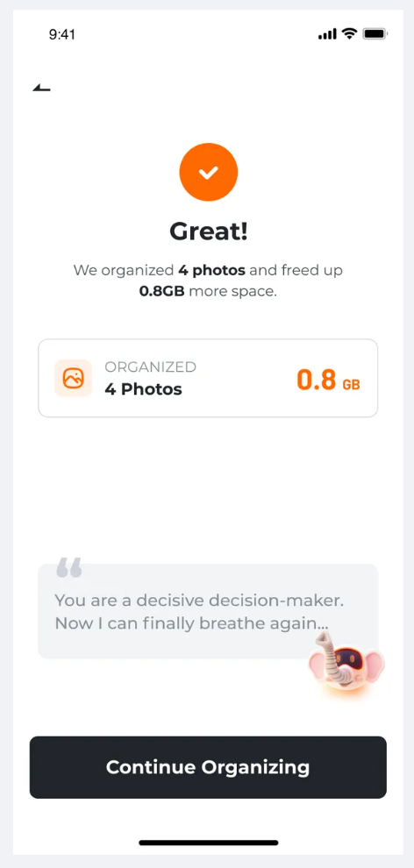This screenshot has width=414, height=868.
Task: Tap the 'Now I can finally breathe' line
Action: (191, 624)
